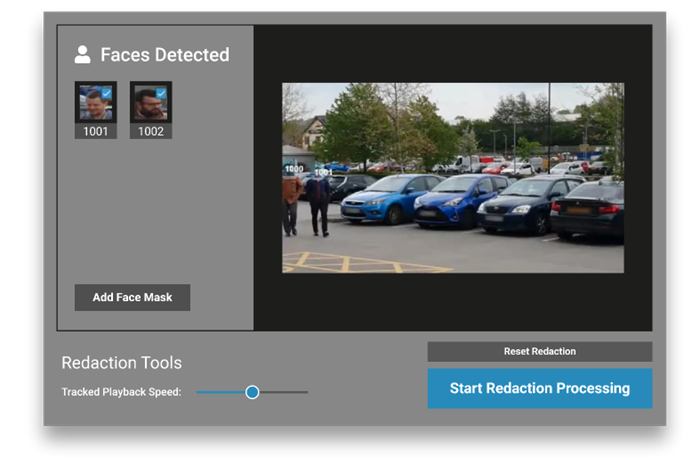Select the face thumbnail labeled 1002

point(151,110)
